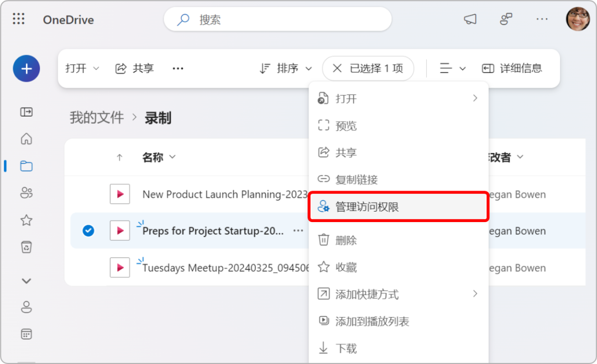
Task: Send feedback using the feedback icon
Action: click(x=506, y=19)
